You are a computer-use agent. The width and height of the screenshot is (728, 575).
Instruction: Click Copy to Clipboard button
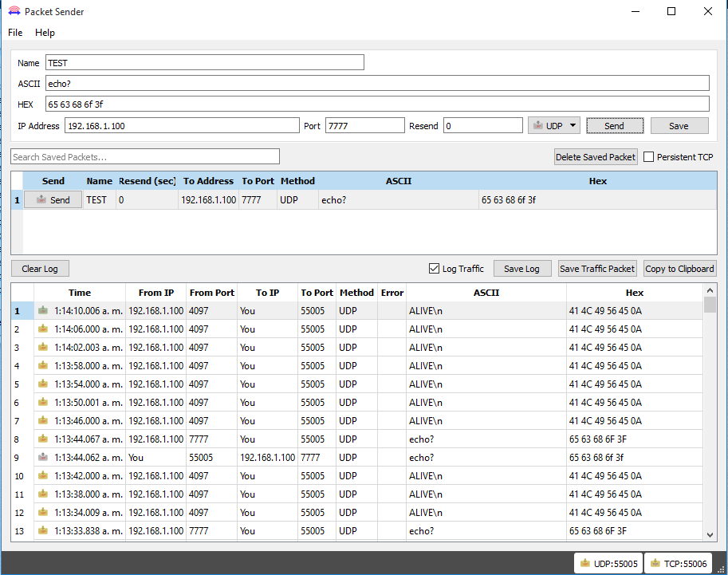pyautogui.click(x=679, y=269)
